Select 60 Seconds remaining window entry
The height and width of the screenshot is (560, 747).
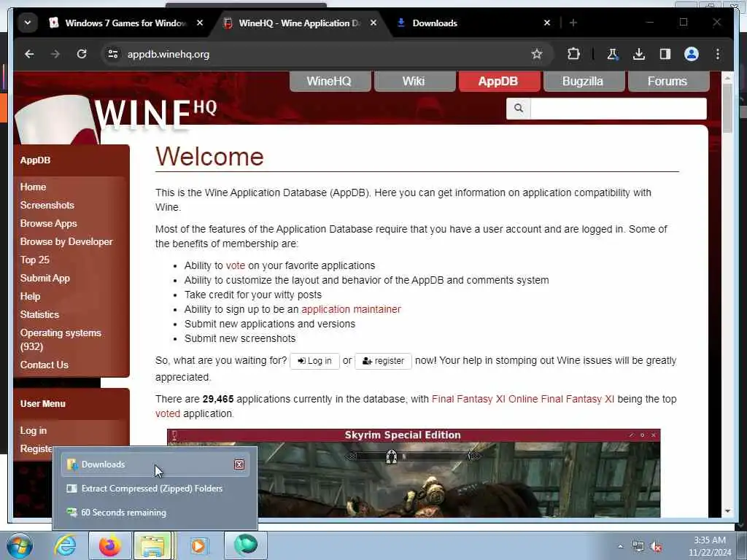point(155,513)
